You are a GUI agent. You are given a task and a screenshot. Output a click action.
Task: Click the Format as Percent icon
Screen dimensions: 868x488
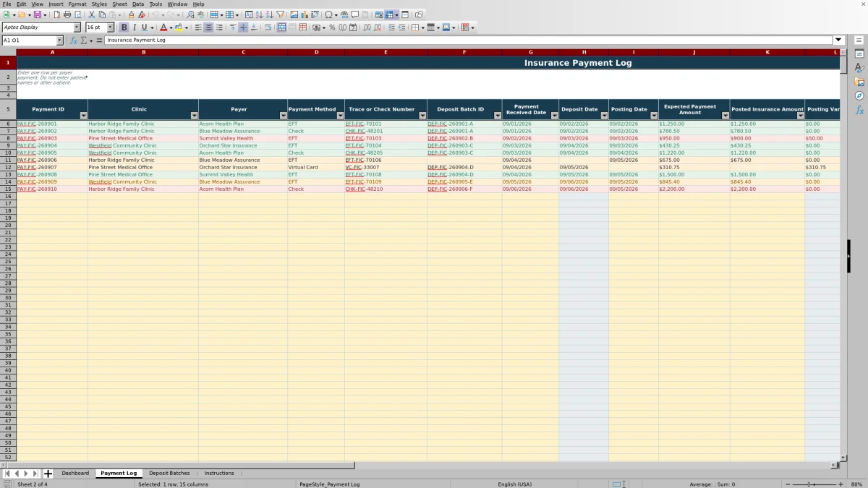(x=332, y=27)
